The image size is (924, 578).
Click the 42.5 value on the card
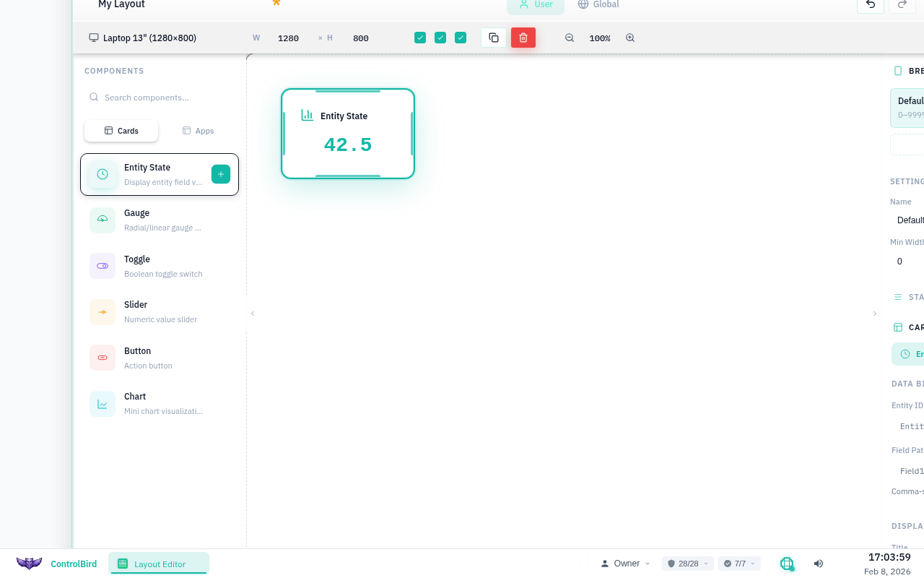(x=348, y=145)
